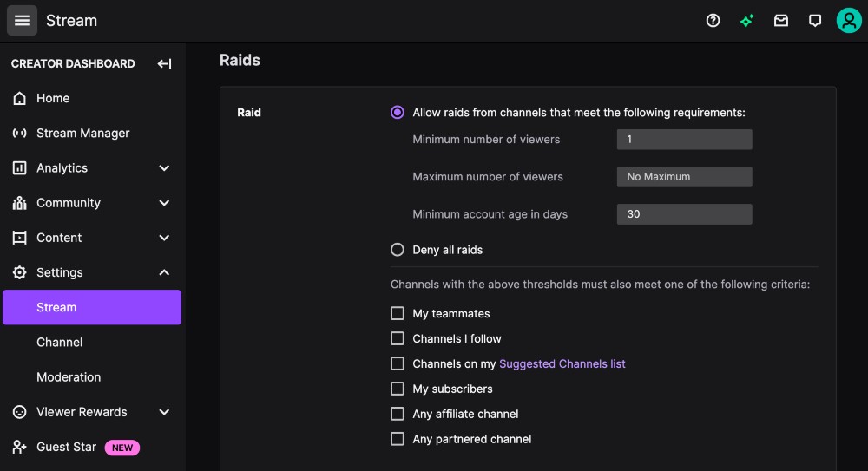Collapse the Settings section chevron

coord(164,272)
